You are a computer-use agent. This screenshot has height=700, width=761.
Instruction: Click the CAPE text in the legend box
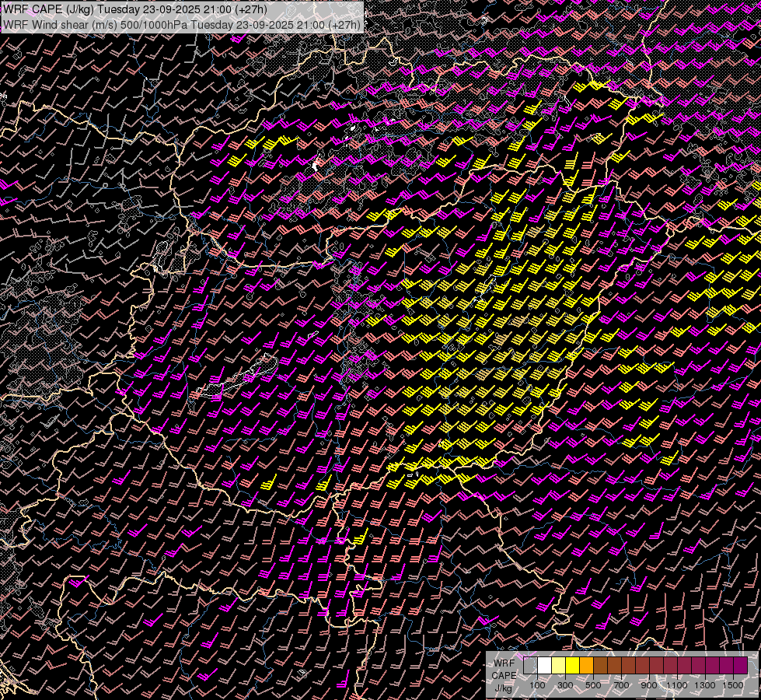point(504,676)
